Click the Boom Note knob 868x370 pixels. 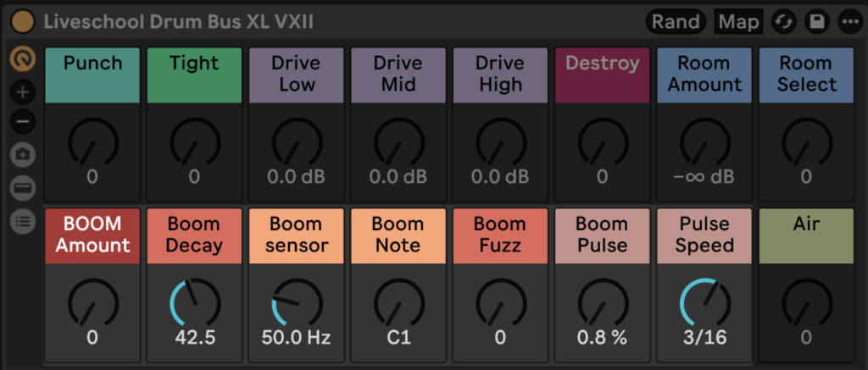point(398,303)
